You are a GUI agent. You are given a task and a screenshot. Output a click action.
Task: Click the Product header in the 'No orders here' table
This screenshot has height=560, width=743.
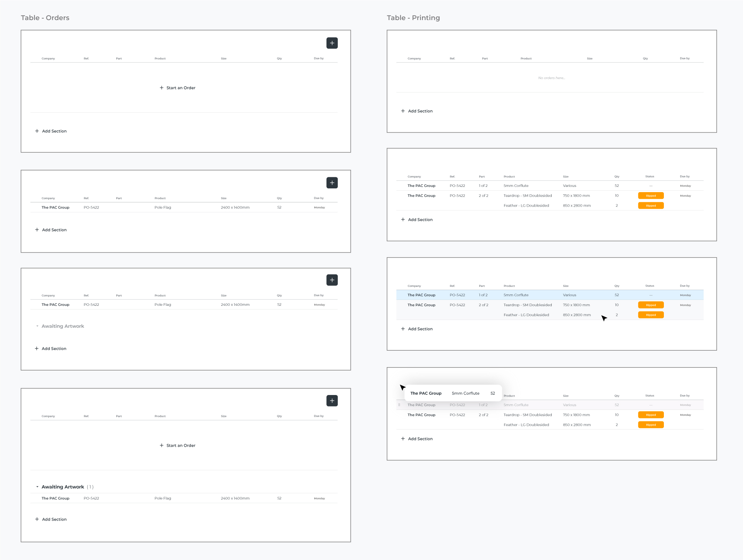tap(526, 58)
